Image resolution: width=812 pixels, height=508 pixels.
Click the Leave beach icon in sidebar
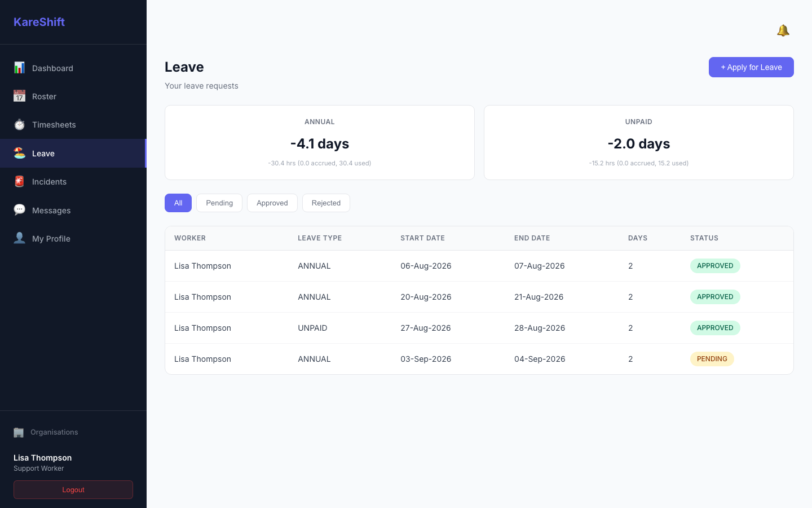[19, 153]
